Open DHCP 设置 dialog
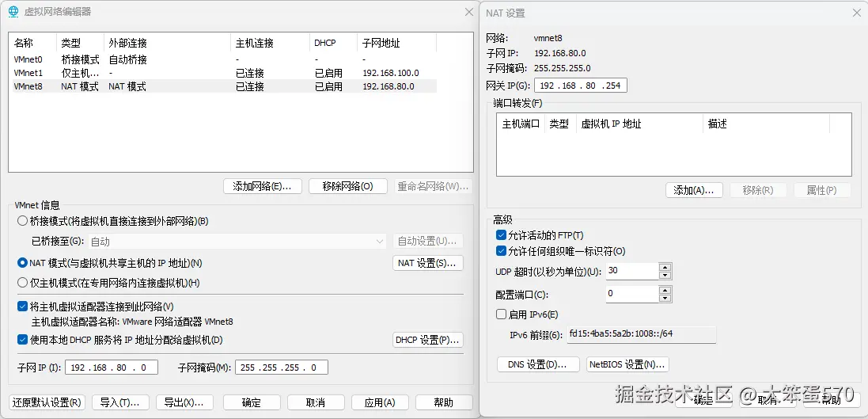868x419 pixels. (427, 340)
